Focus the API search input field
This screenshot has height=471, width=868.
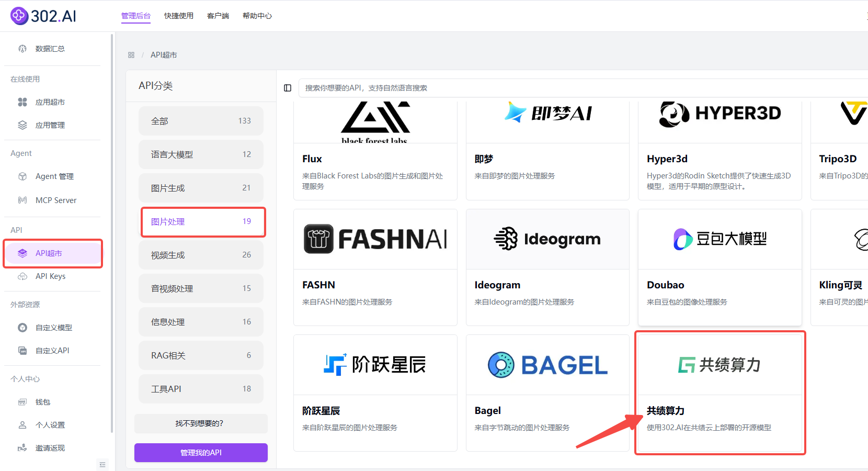[583, 88]
